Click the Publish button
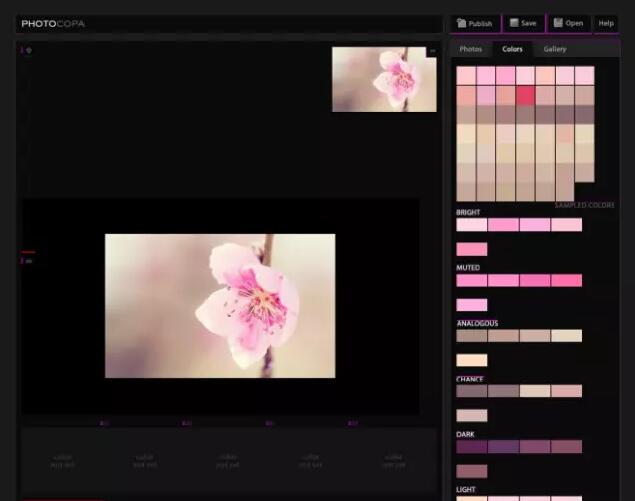The image size is (635, 501). pyautogui.click(x=475, y=23)
